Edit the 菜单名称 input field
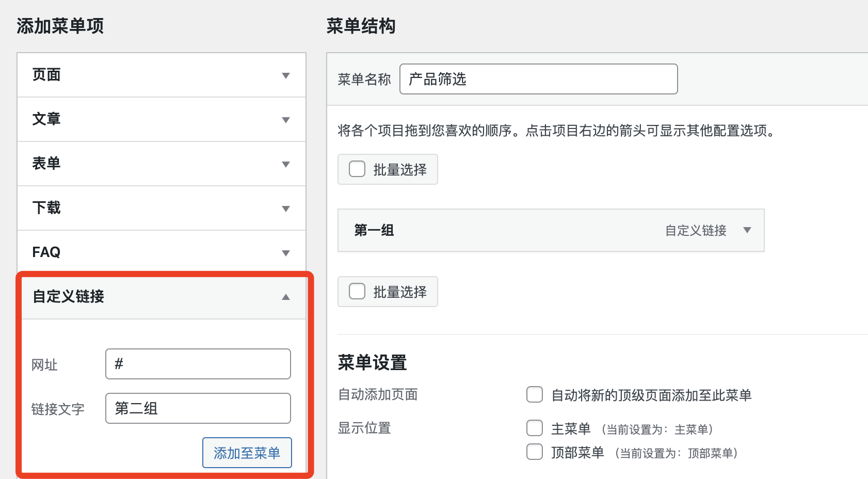 point(538,79)
